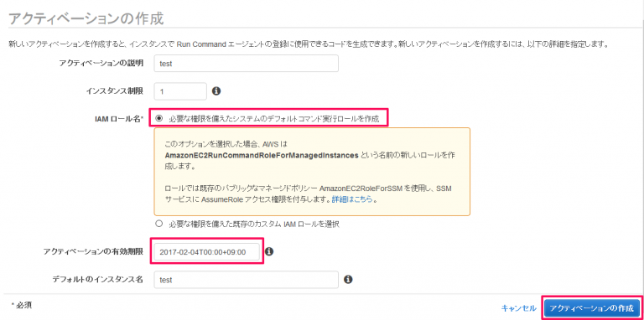Image resolution: width=644 pixels, height=320 pixels.
Task: Click into the インスタンス制限 number box
Action: pos(180,91)
